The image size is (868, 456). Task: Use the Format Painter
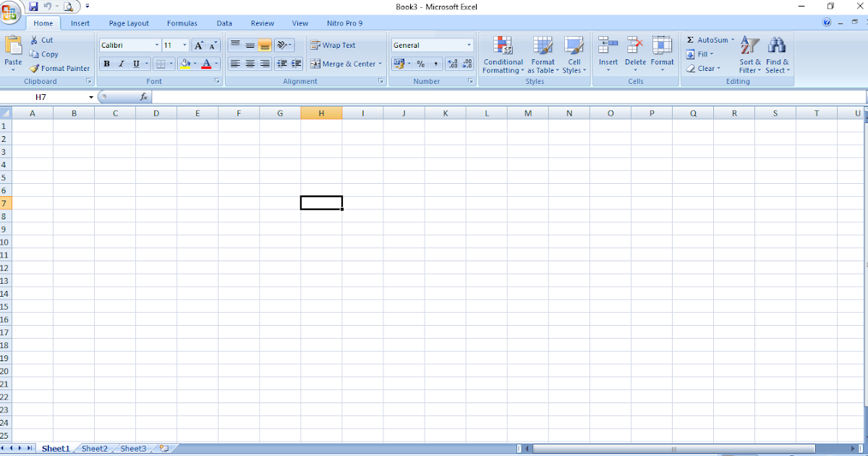(60, 68)
